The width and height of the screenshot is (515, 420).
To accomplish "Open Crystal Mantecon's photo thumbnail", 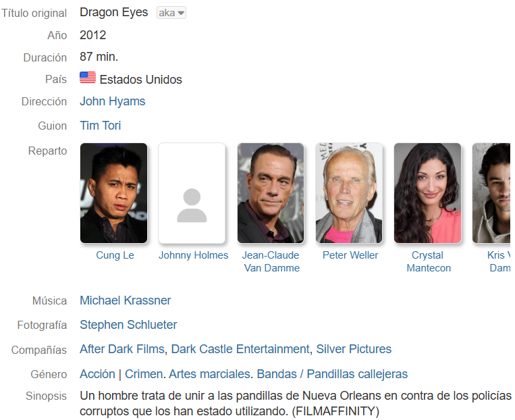I will point(428,193).
